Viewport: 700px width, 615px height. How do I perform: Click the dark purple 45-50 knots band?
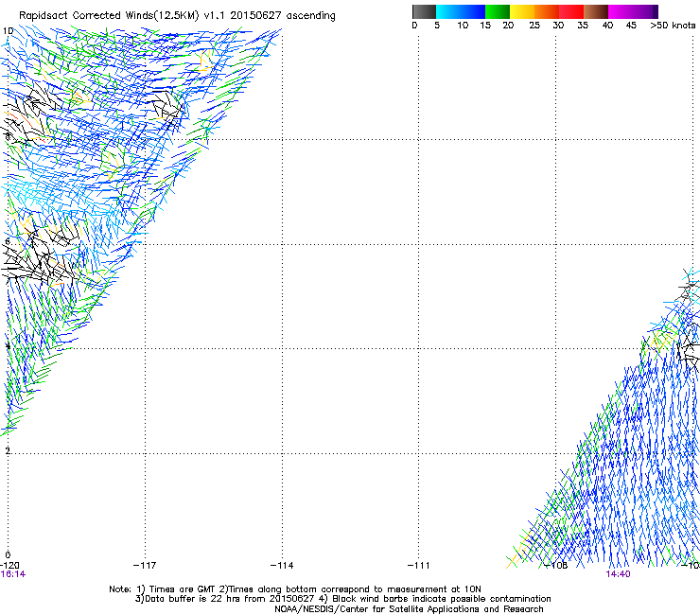645,11
